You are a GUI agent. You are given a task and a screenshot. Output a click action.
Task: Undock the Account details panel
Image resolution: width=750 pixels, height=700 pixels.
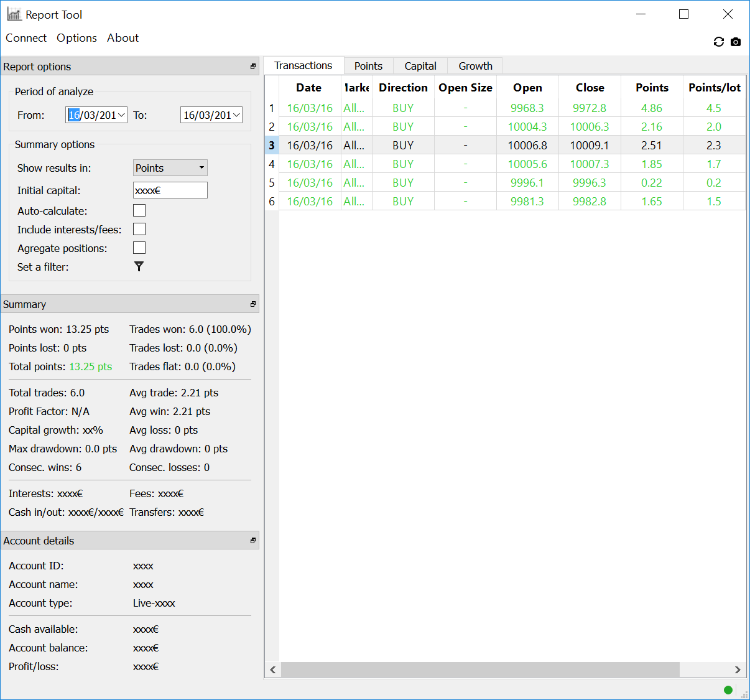click(x=253, y=541)
